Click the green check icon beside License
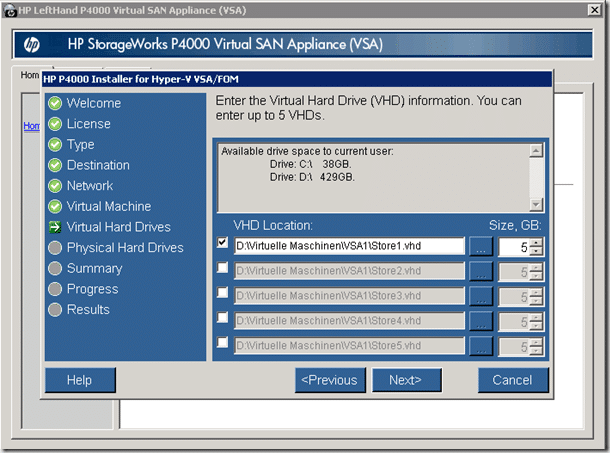The height and width of the screenshot is (453, 610). click(55, 124)
